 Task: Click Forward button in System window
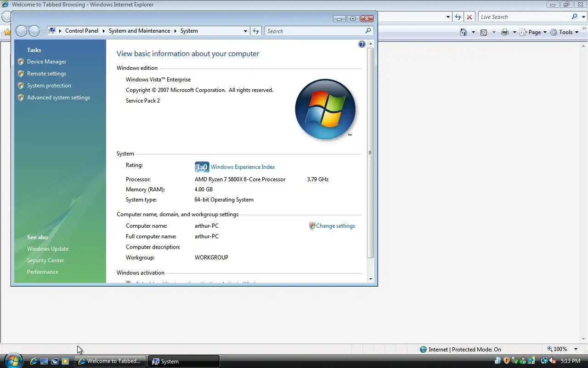click(x=34, y=31)
